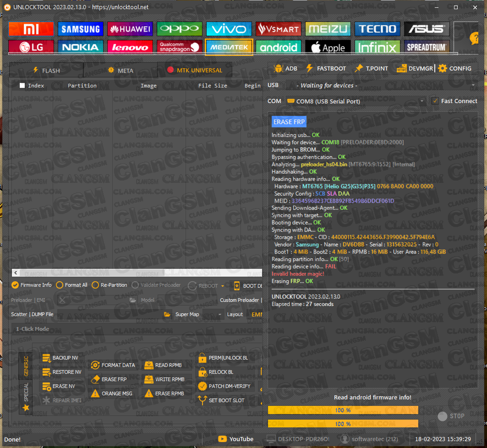Image resolution: width=487 pixels, height=448 pixels.
Task: Click PERM|UNLOCK BL lock icon
Action: point(202,358)
